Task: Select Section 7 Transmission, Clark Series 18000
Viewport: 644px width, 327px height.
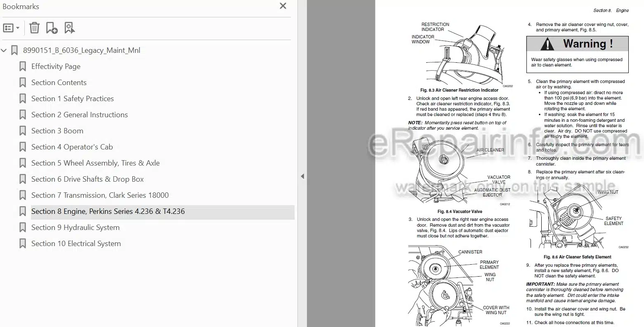Action: tap(100, 195)
